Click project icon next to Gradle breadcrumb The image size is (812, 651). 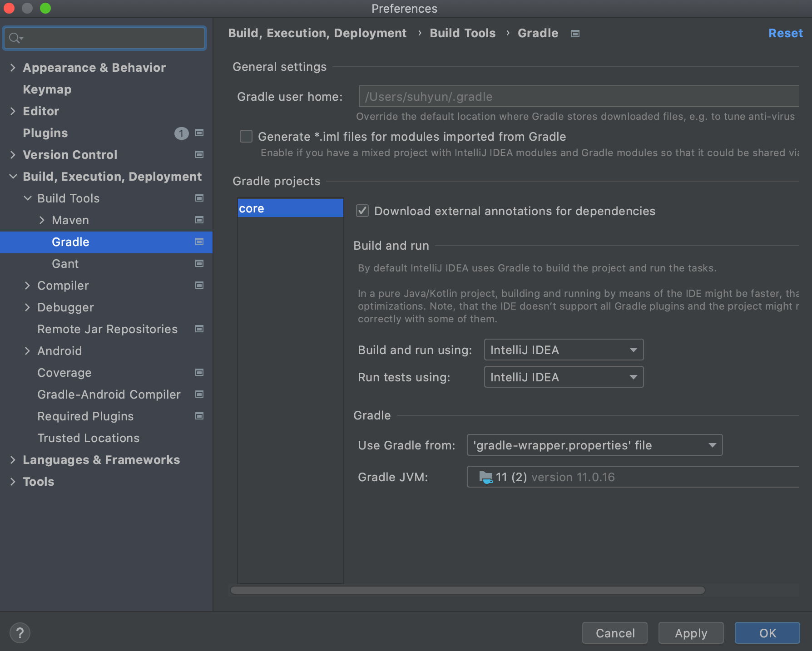575,34
